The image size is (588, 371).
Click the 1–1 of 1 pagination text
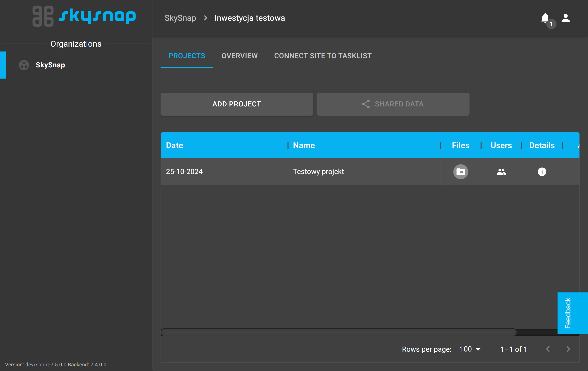[514, 349]
